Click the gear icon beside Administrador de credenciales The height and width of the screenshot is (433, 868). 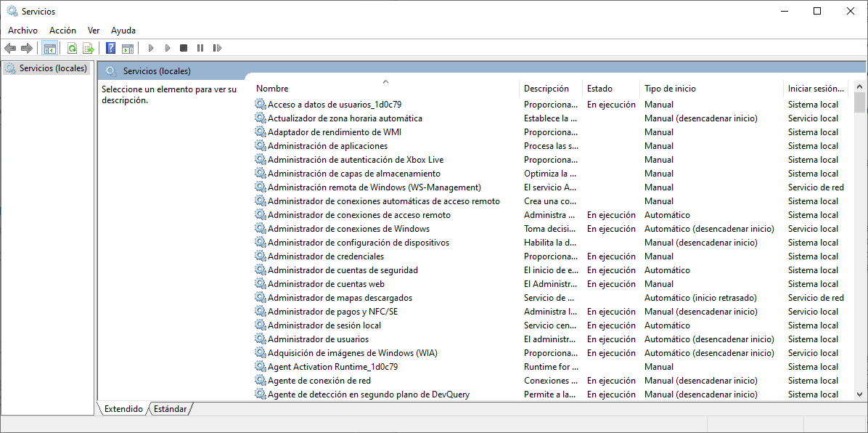[260, 256]
